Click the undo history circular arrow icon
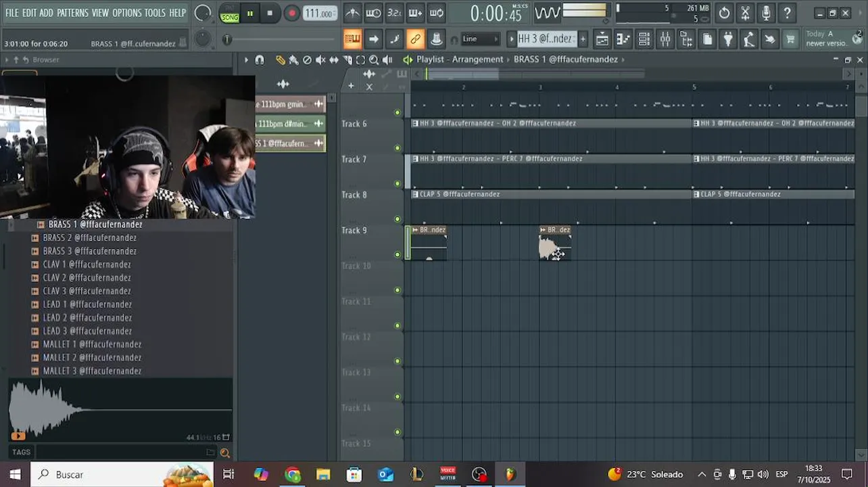This screenshot has height=487, width=868. tap(724, 13)
